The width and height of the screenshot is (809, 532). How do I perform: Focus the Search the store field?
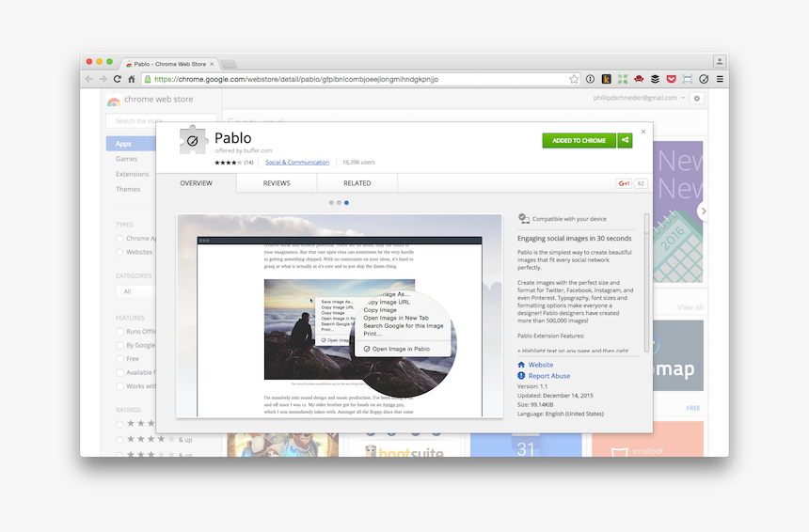point(161,120)
